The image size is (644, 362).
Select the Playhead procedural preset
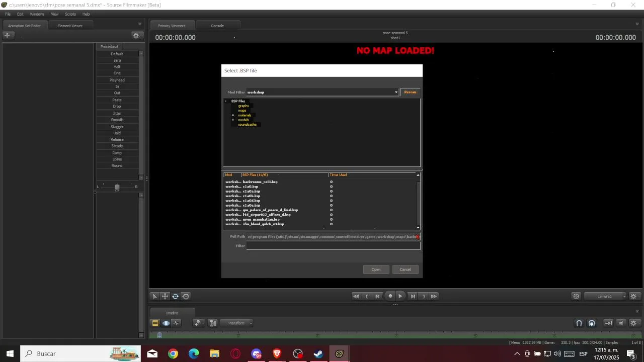117,80
